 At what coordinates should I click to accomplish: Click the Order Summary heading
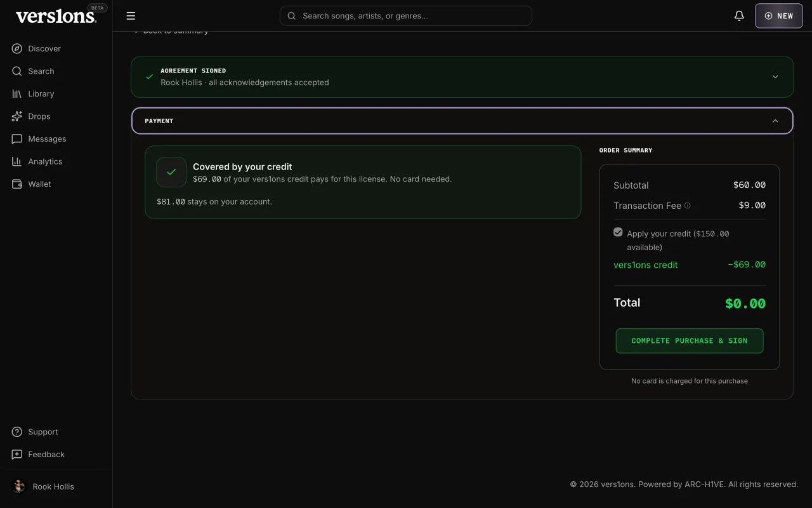[625, 150]
